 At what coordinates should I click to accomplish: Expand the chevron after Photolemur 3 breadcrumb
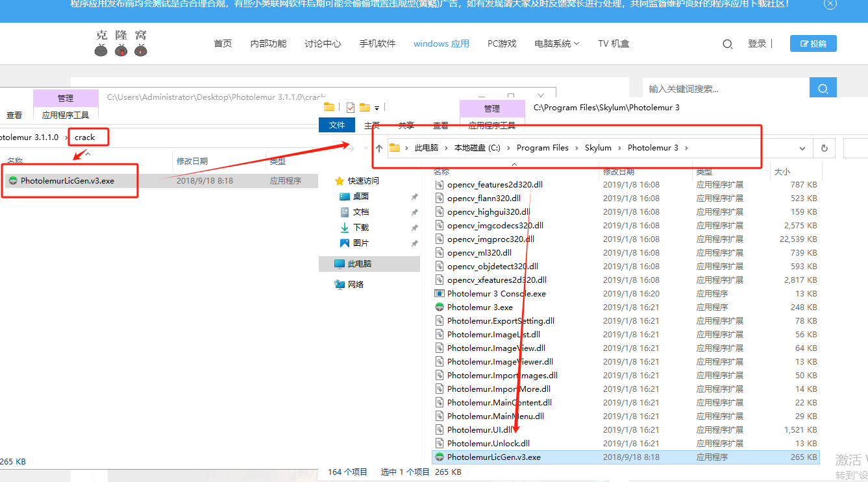point(686,148)
